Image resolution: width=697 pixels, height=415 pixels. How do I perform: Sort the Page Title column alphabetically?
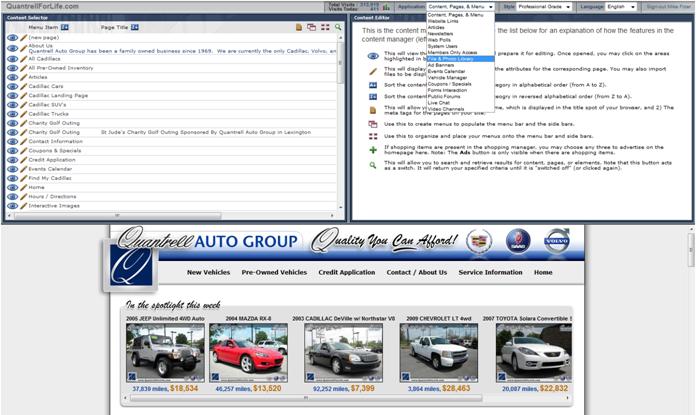click(135, 28)
